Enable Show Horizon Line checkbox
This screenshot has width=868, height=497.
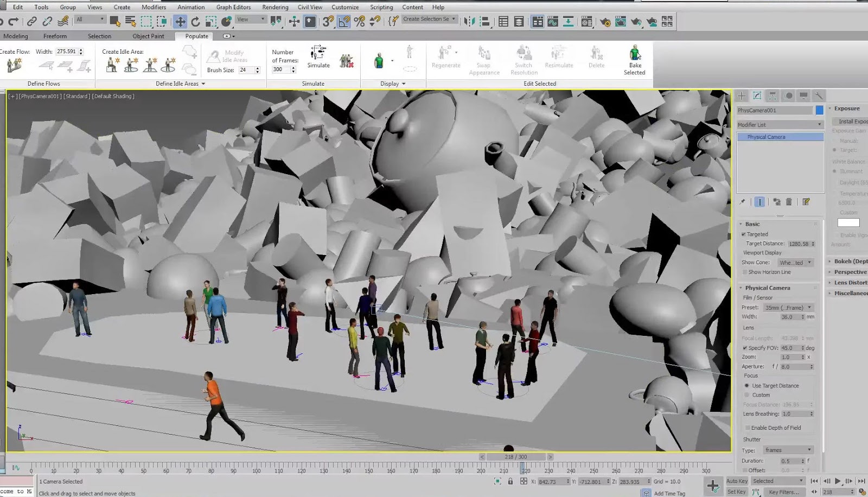click(745, 272)
